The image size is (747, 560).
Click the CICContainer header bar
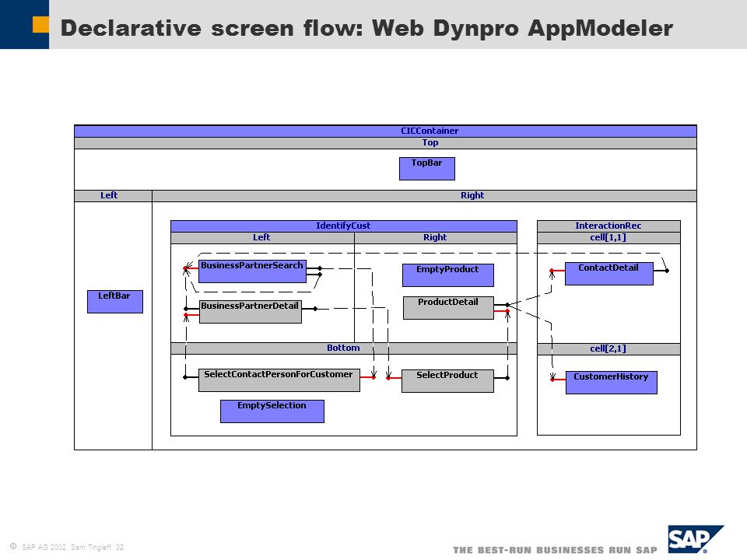[x=385, y=131]
